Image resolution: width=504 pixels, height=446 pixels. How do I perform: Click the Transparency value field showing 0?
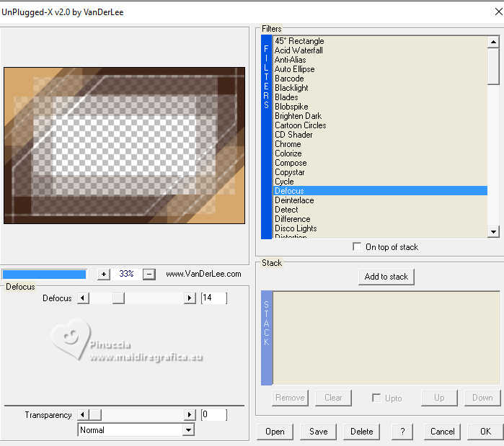tap(213, 414)
